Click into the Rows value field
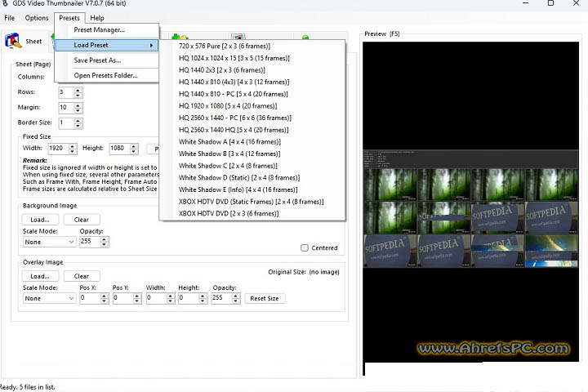 click(66, 92)
